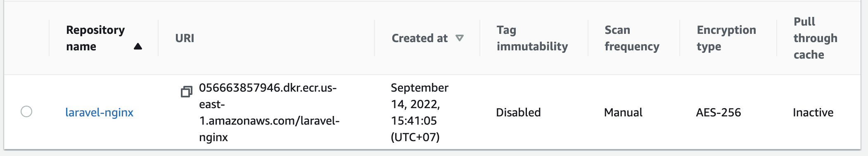Screen dimensions: 868x156
Task: Click the Created at descending sort triangle
Action: tap(459, 38)
